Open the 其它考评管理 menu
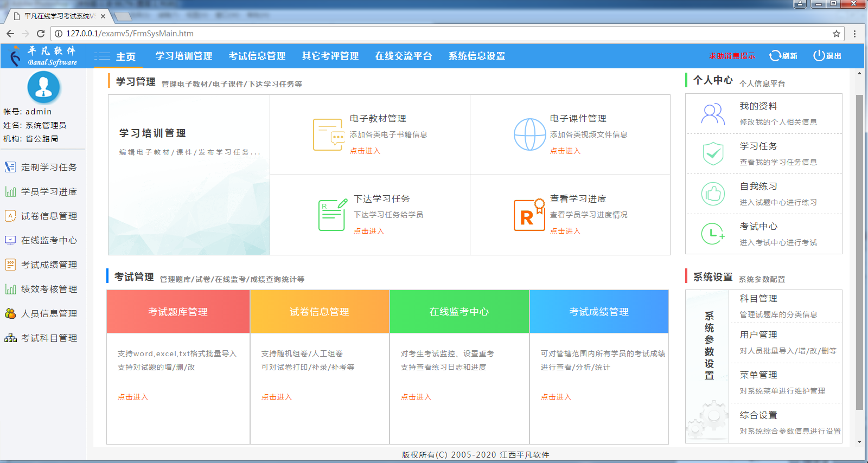Viewport: 868px width, 463px height. click(330, 56)
